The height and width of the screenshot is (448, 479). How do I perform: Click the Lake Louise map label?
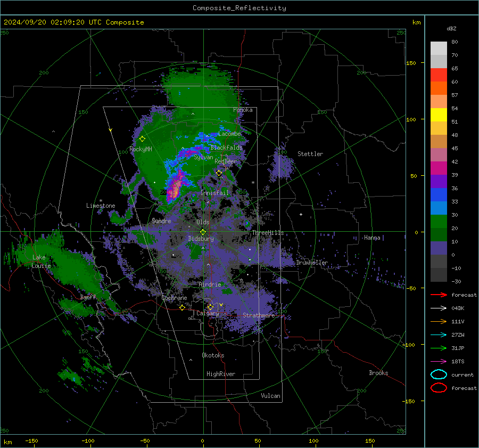click(x=41, y=262)
